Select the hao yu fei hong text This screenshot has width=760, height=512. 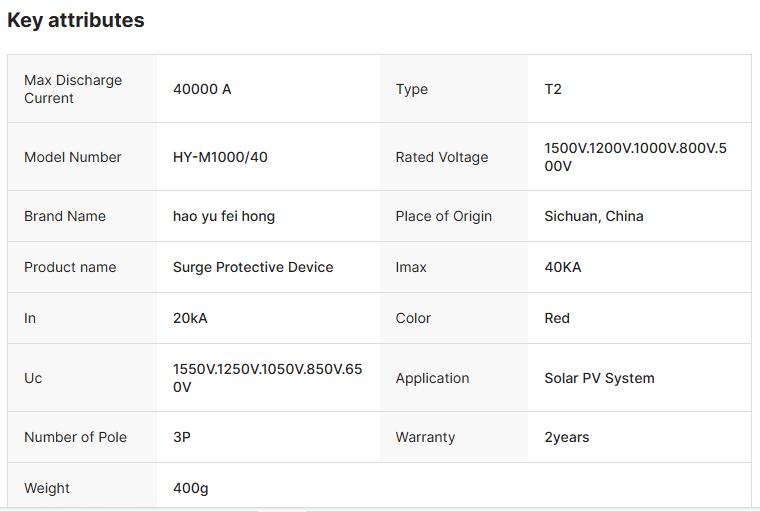224,216
